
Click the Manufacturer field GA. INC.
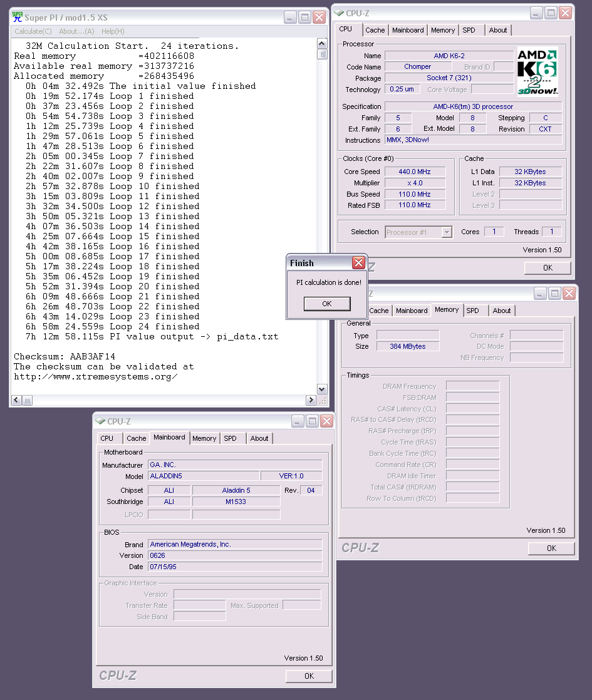235,465
